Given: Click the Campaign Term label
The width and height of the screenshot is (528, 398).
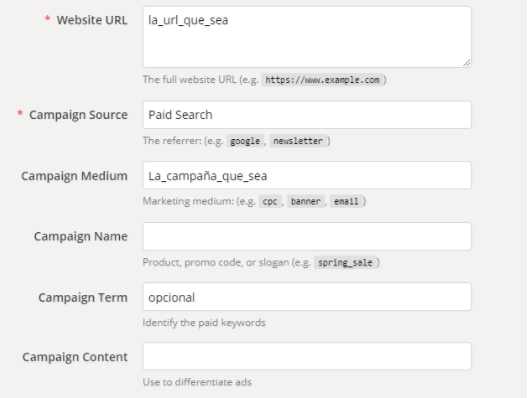Looking at the screenshot, I should (x=83, y=298).
